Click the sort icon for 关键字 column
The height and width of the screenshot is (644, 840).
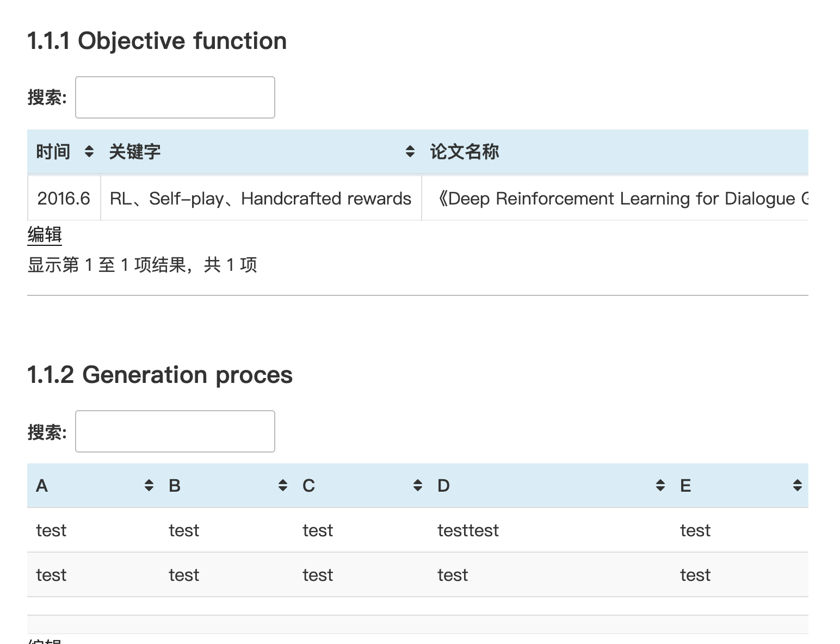tap(410, 152)
